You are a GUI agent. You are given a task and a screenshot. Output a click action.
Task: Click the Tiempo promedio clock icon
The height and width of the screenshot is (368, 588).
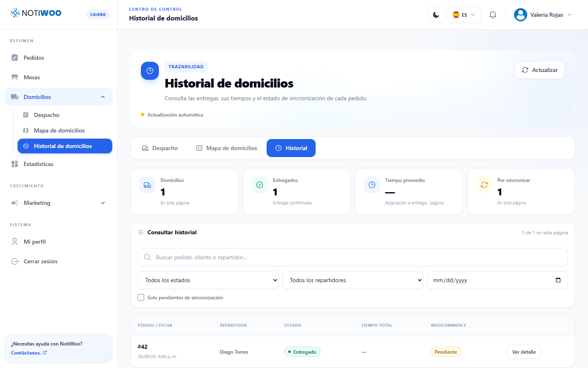point(372,185)
